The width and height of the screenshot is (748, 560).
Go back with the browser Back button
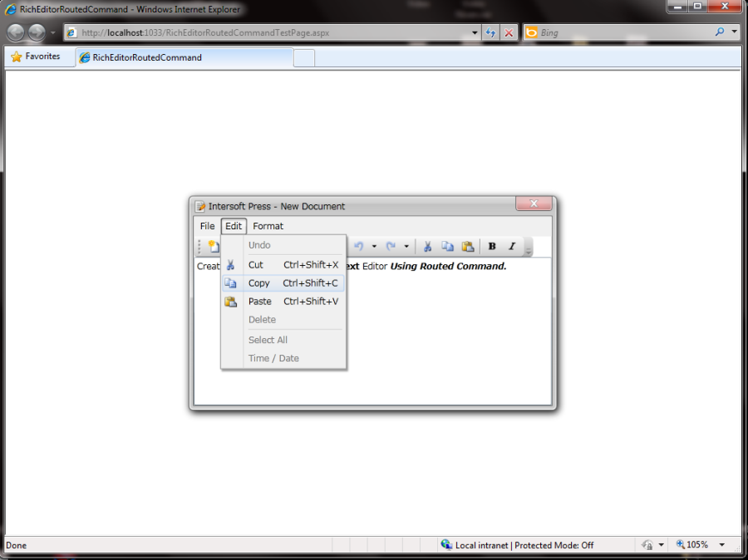16,32
